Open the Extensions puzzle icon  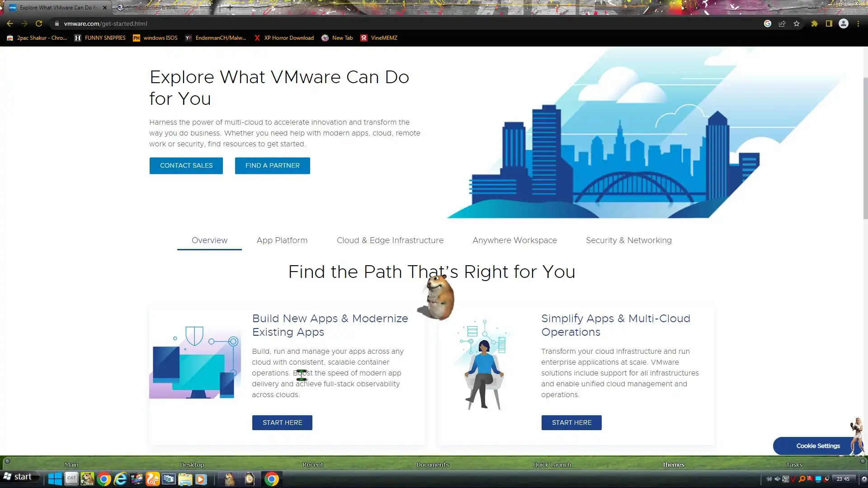point(814,23)
